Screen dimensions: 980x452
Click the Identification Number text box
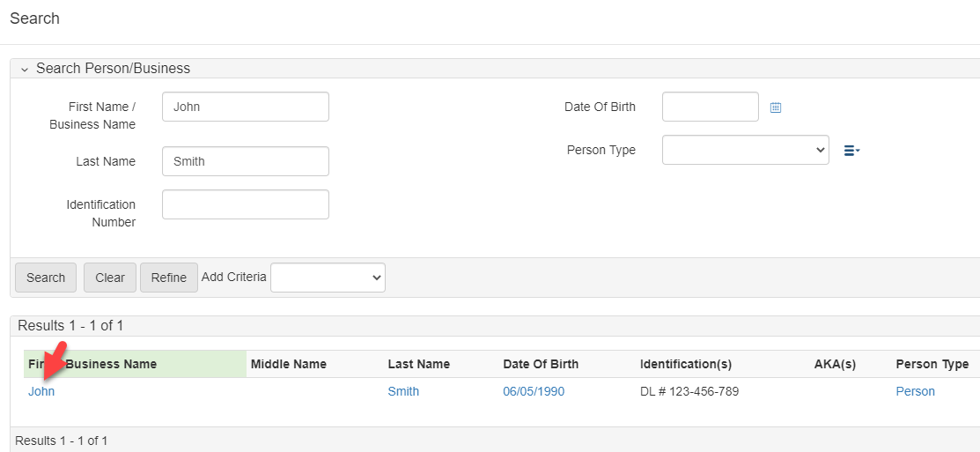pyautogui.click(x=245, y=204)
